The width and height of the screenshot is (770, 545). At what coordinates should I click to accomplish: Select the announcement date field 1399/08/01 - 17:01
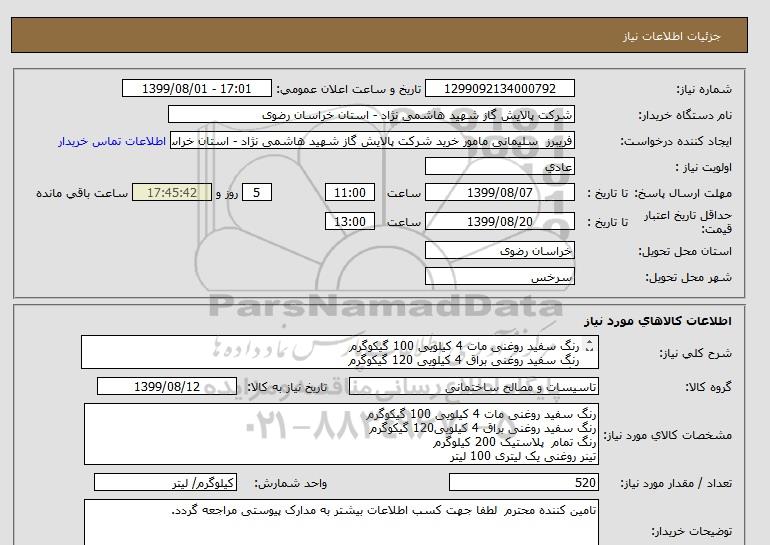[x=196, y=89]
